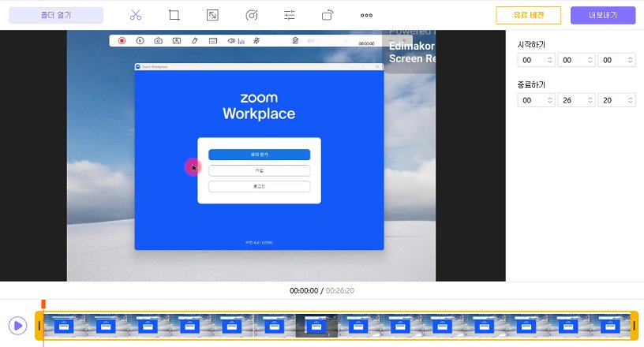Increase the 종료하기 26 value with up arrow

click(590, 98)
